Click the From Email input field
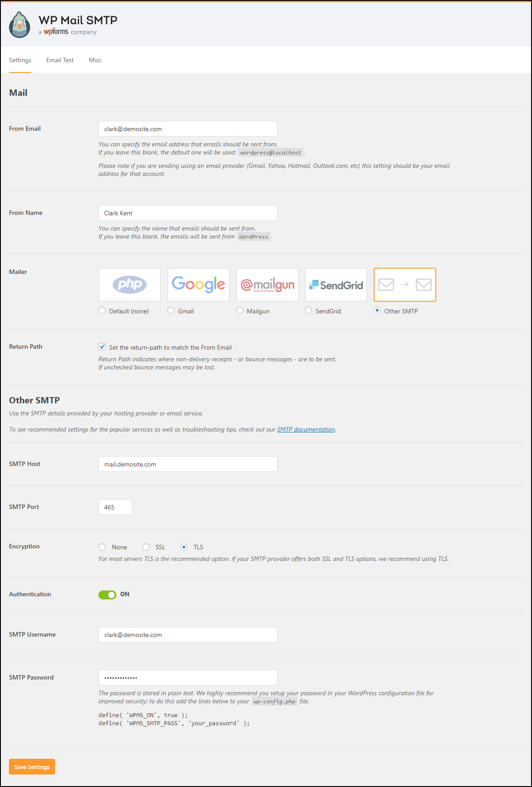Image resolution: width=532 pixels, height=787 pixels. 188,129
